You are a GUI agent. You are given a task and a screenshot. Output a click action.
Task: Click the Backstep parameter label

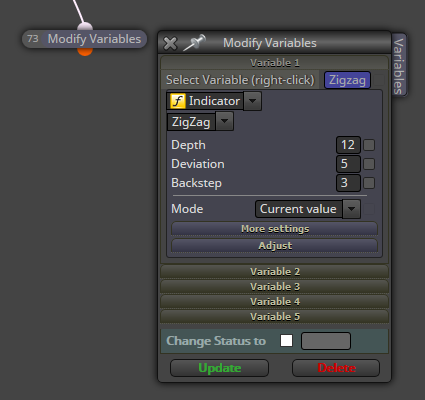[196, 183]
